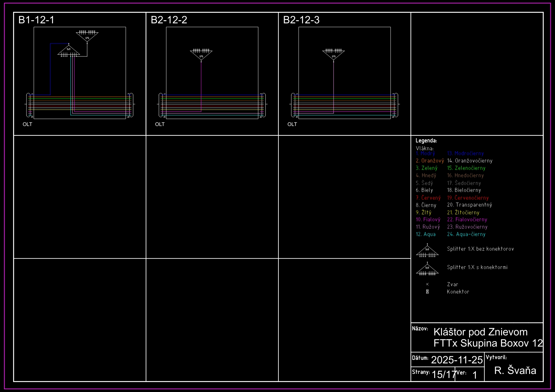Pick the '12. Aqua' legend color entry
The height and width of the screenshot is (392, 555).
(426, 234)
